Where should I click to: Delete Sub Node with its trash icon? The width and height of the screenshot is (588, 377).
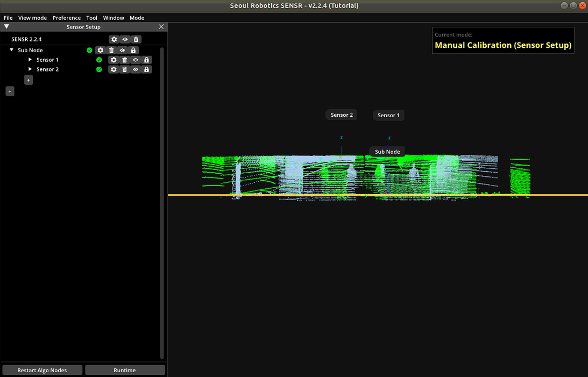(111, 50)
